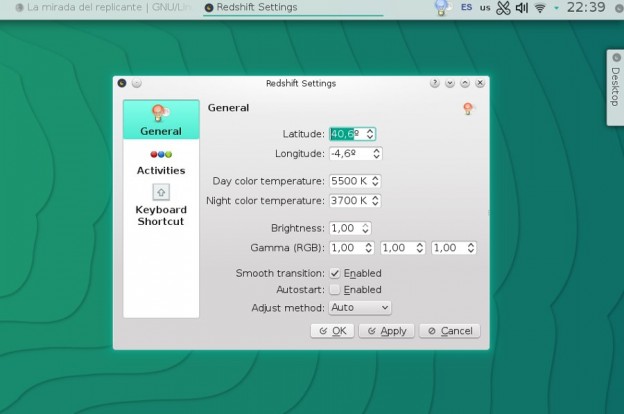Adjust Latitude with its spinner arrows
Viewport: 624px width, 414px height.
coord(370,134)
